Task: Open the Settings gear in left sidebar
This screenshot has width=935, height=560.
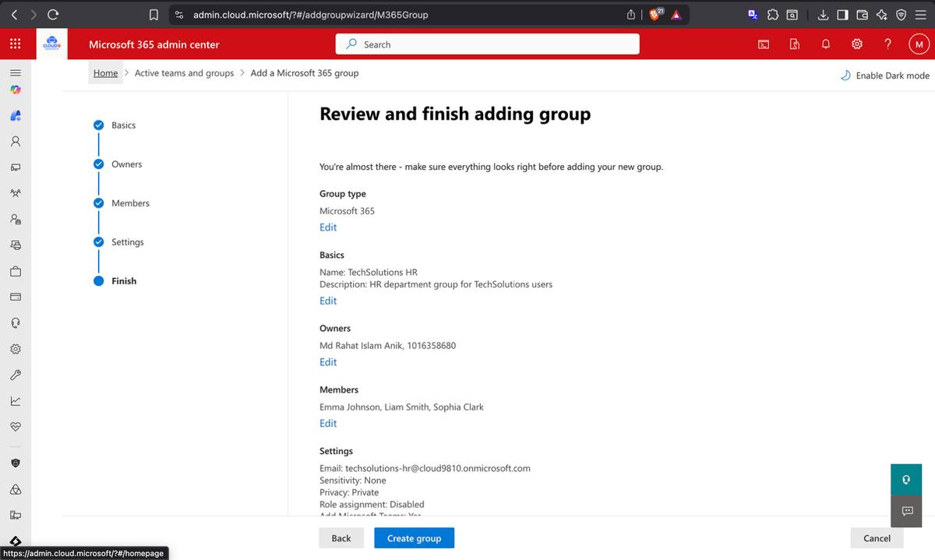Action: [x=15, y=349]
